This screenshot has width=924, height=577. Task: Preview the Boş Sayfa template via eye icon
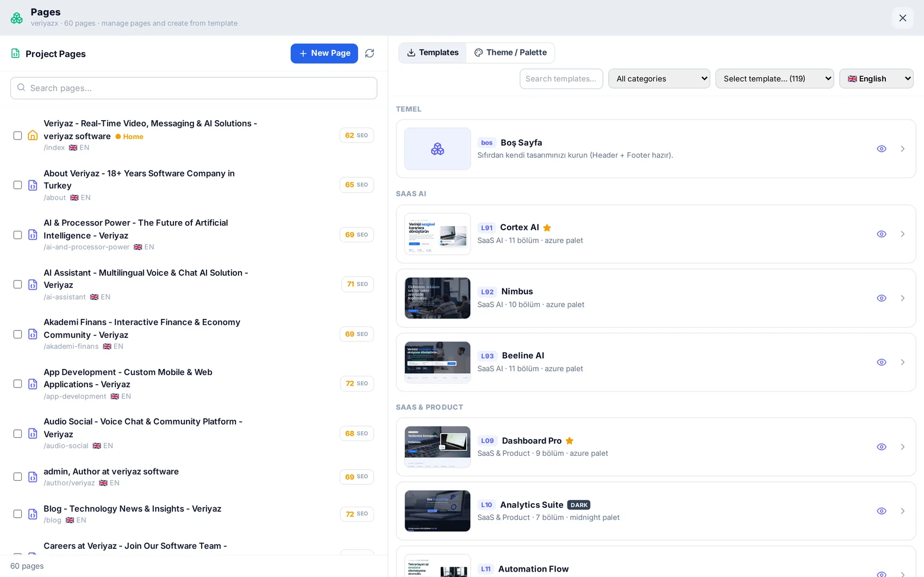coord(882,149)
